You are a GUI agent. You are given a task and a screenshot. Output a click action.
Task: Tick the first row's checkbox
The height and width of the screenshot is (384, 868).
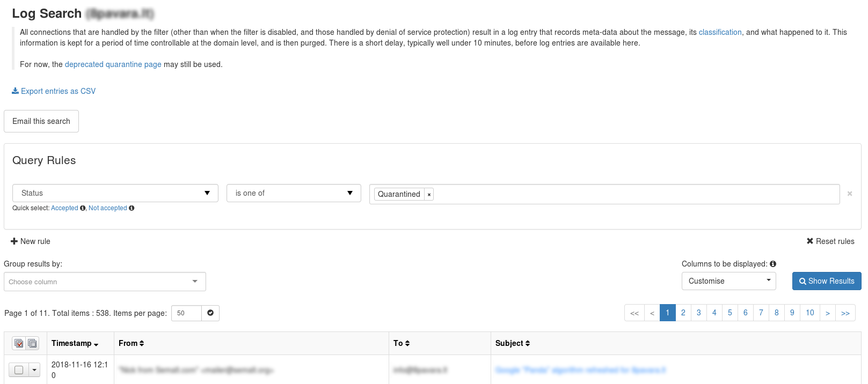tap(19, 370)
